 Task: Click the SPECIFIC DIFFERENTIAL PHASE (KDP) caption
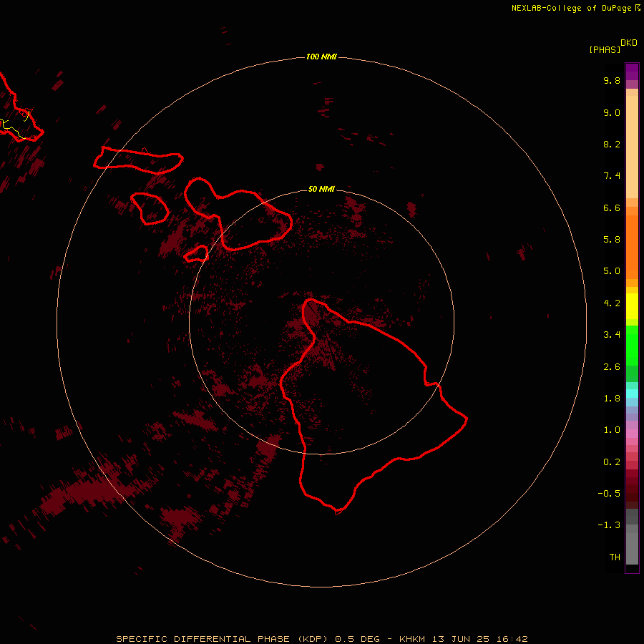(x=222, y=639)
